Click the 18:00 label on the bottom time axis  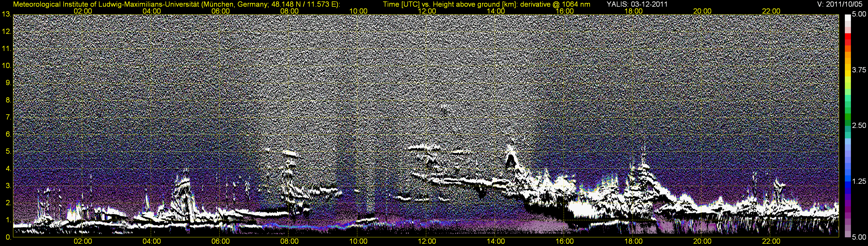click(x=633, y=241)
